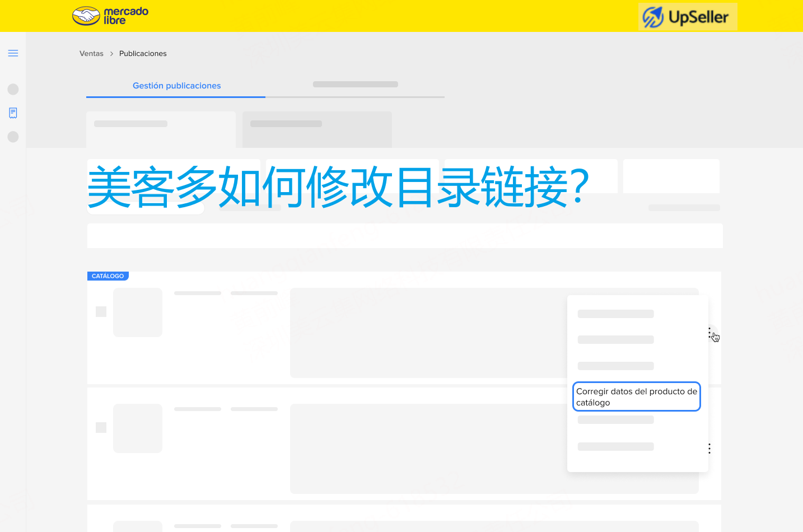
Task: Switch to the Gestión publicaciones tab
Action: click(x=176, y=86)
